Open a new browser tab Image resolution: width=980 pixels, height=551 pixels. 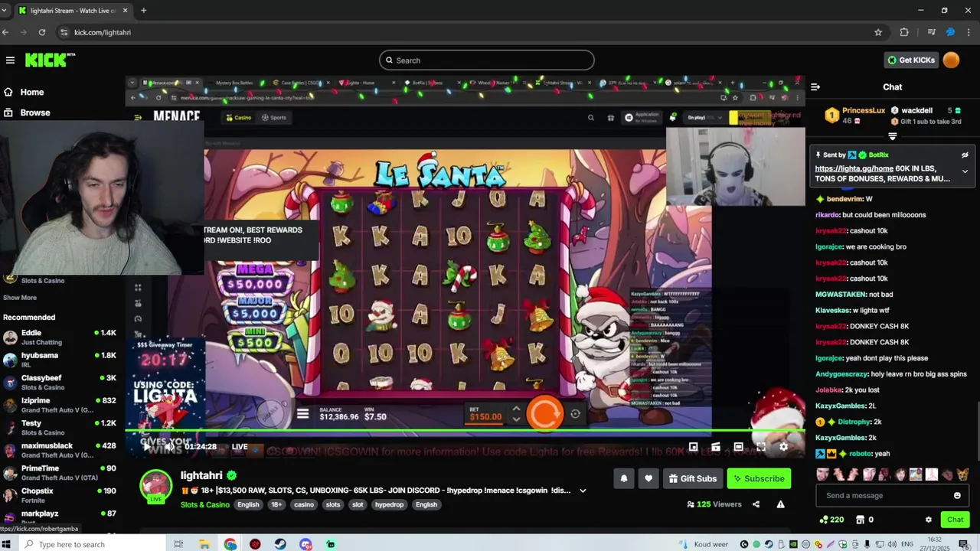143,11
